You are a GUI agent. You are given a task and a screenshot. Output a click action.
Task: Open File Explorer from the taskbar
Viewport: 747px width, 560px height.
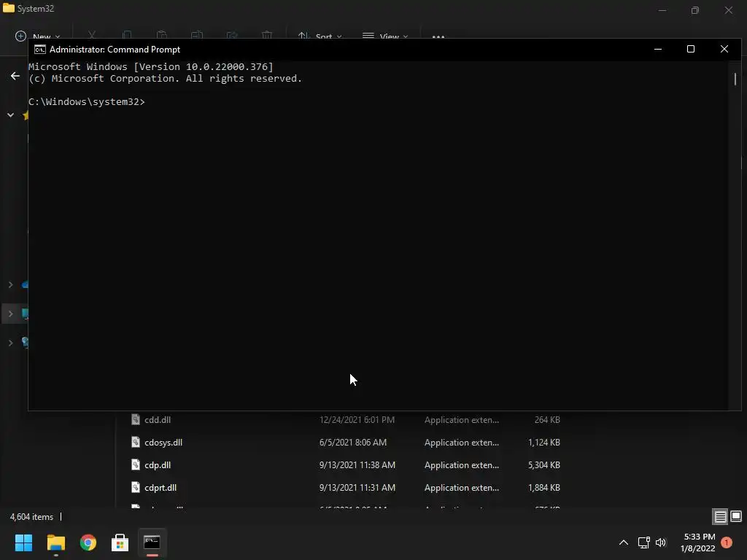(55, 542)
